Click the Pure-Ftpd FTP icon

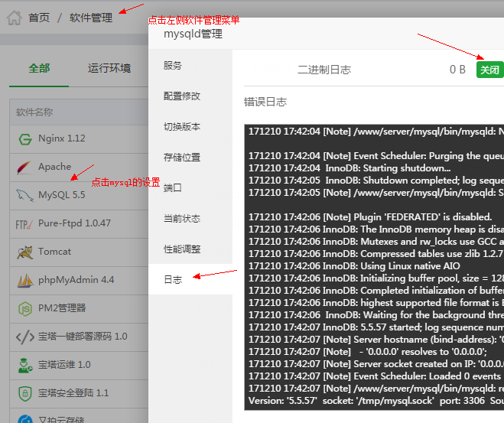24,224
